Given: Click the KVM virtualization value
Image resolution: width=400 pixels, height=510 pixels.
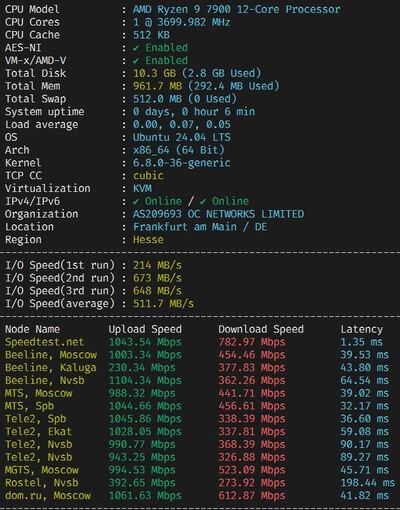Looking at the screenshot, I should pyautogui.click(x=142, y=188).
